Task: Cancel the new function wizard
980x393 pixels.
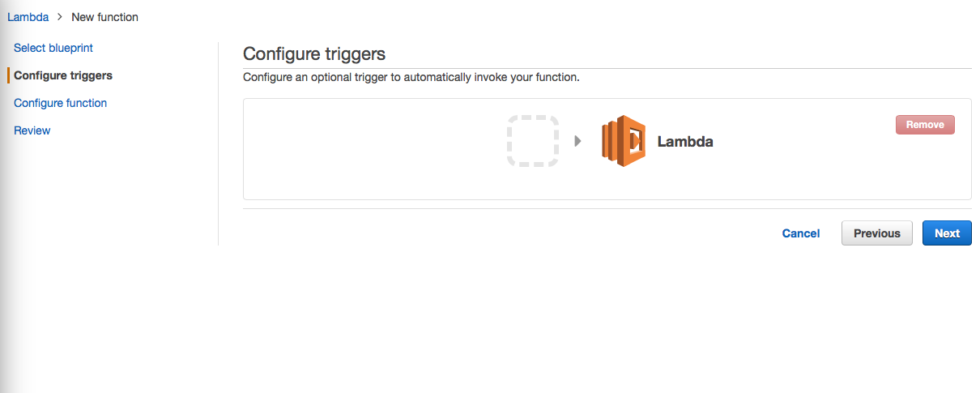Action: (801, 233)
